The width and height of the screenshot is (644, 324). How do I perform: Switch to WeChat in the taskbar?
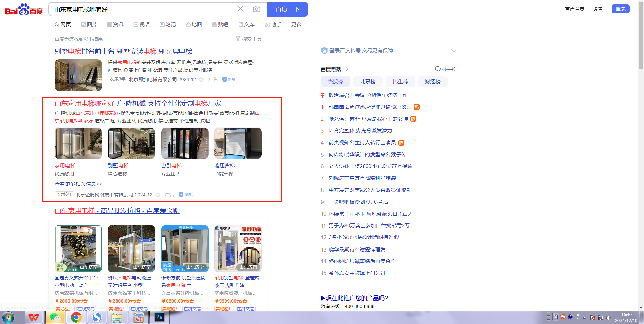tap(55, 317)
